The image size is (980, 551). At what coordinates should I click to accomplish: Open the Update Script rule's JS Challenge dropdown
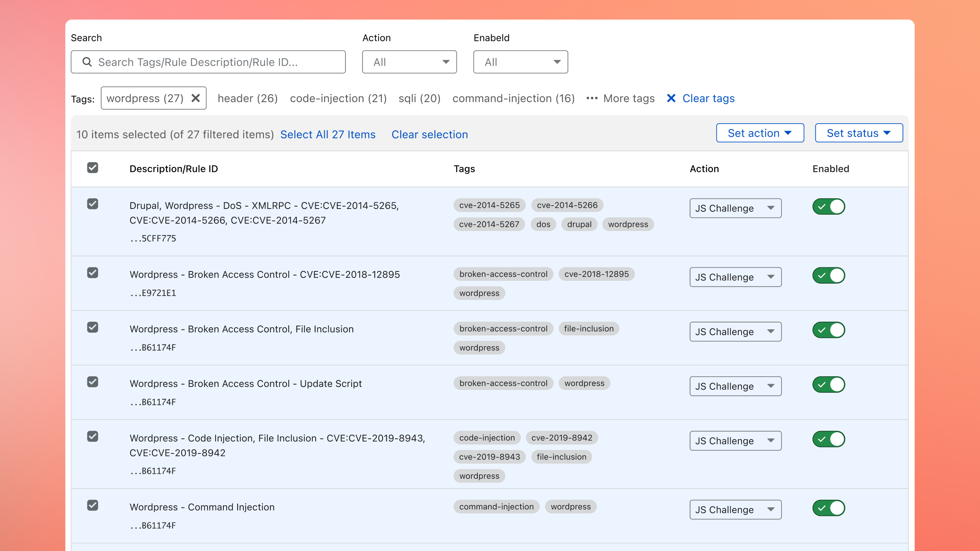pyautogui.click(x=735, y=387)
